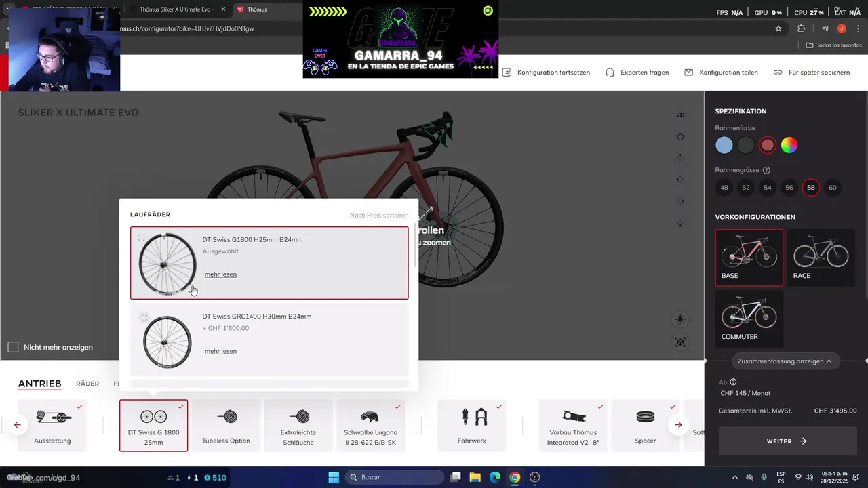868x488 pixels.
Task: Choose DT Swiss GRC1400 H30mm wheel option
Action: coord(270,339)
